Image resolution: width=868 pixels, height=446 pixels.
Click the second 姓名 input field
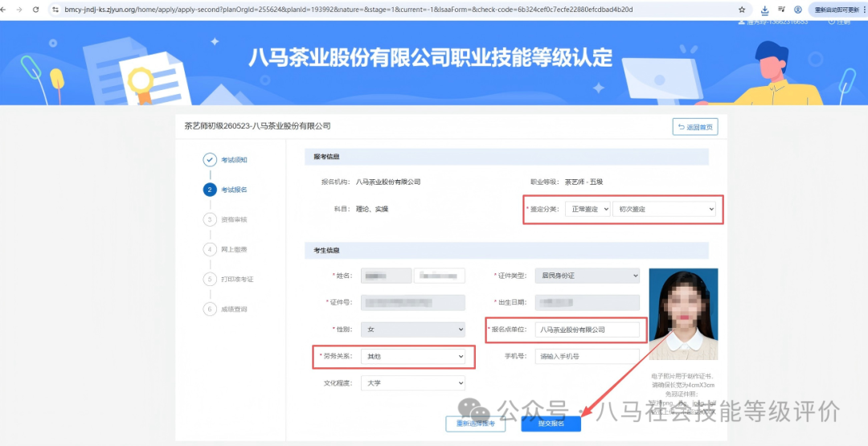click(x=440, y=276)
